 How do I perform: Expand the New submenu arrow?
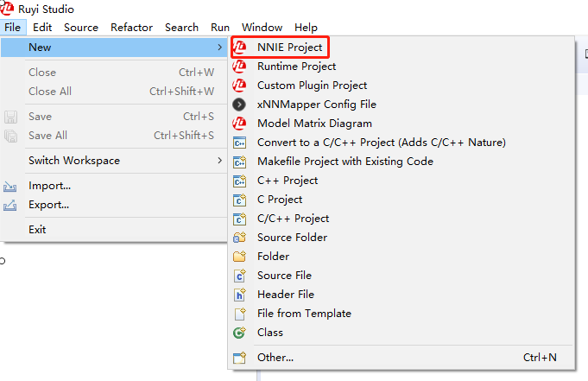tap(219, 48)
